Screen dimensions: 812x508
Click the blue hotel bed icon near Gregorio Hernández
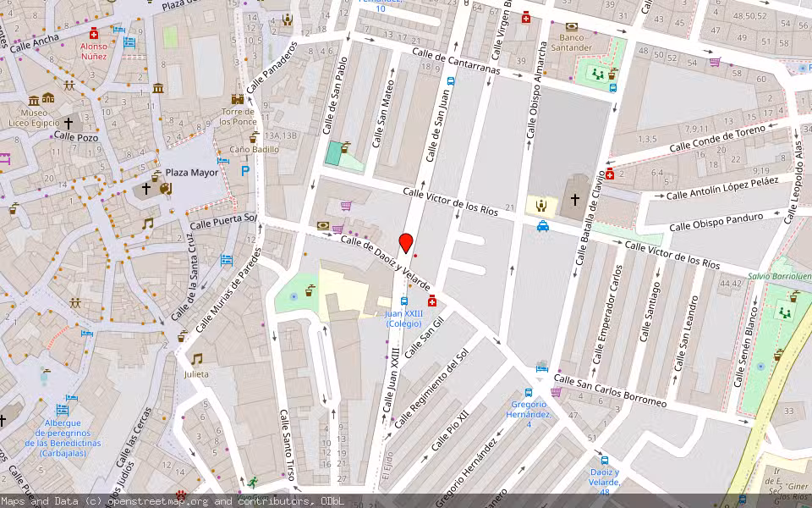point(542,369)
